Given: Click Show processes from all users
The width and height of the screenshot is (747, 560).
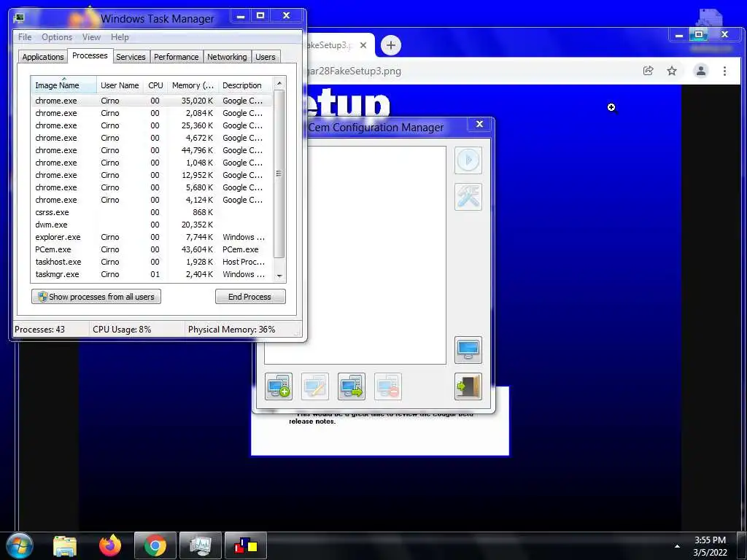Looking at the screenshot, I should 96,297.
